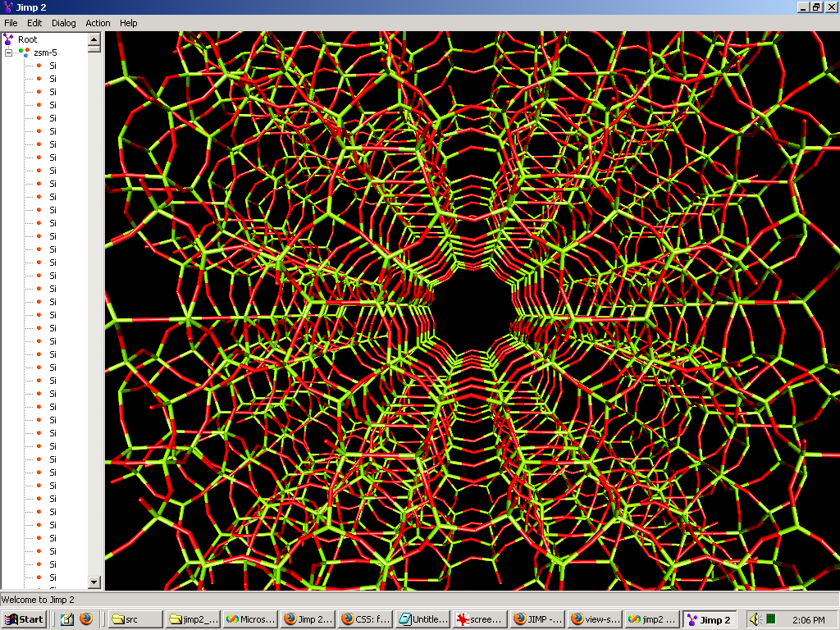Open the Action menu

(98, 23)
